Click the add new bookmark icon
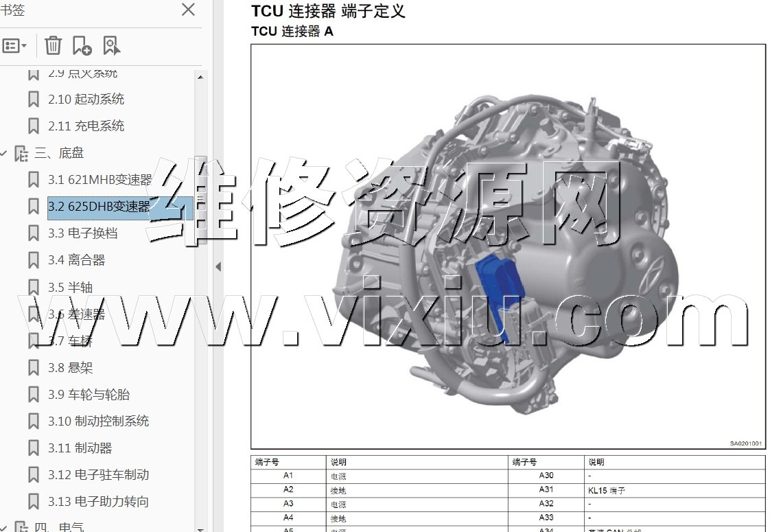 click(x=82, y=46)
